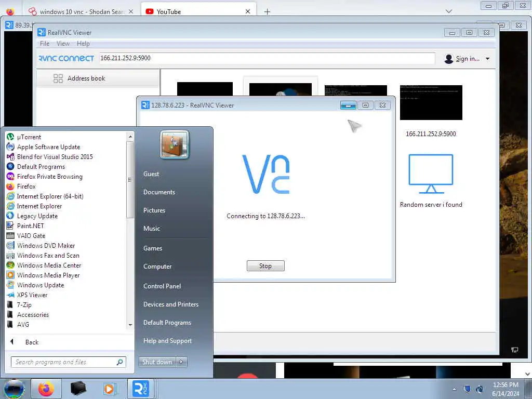Launch Firefox from the programs list
The height and width of the screenshot is (399, 532).
pos(26,187)
